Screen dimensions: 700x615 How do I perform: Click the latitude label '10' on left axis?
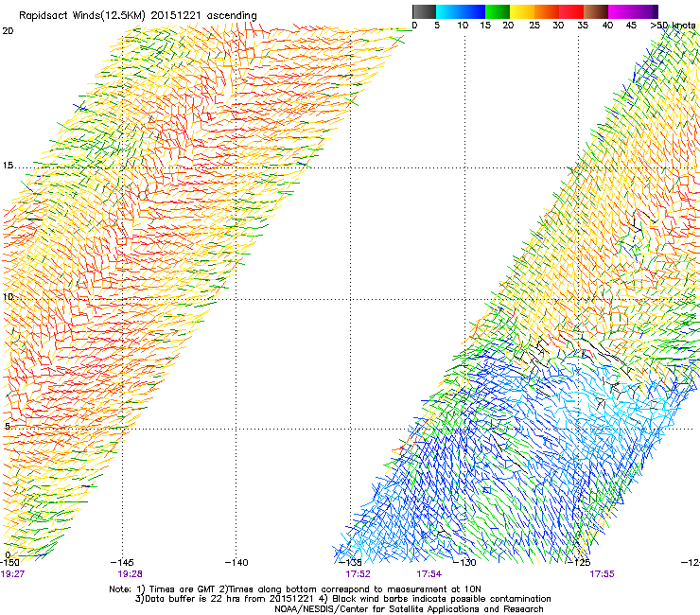tap(8, 297)
